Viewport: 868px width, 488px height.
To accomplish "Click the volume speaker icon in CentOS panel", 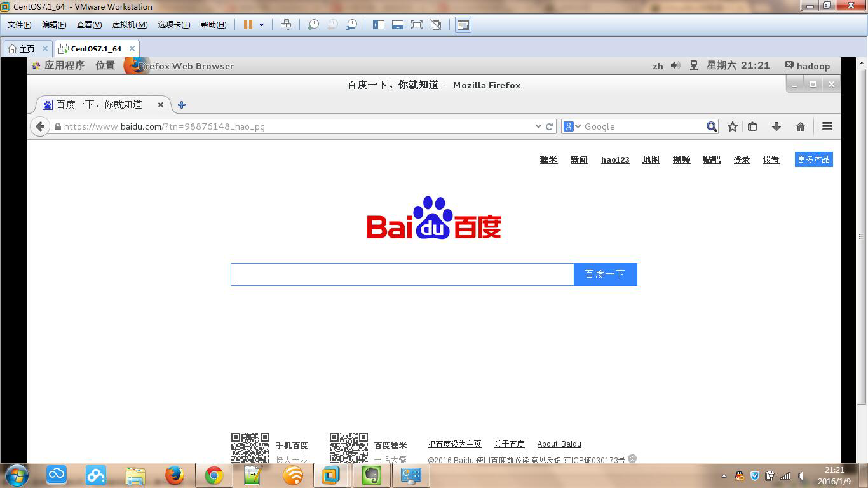I will coord(675,65).
